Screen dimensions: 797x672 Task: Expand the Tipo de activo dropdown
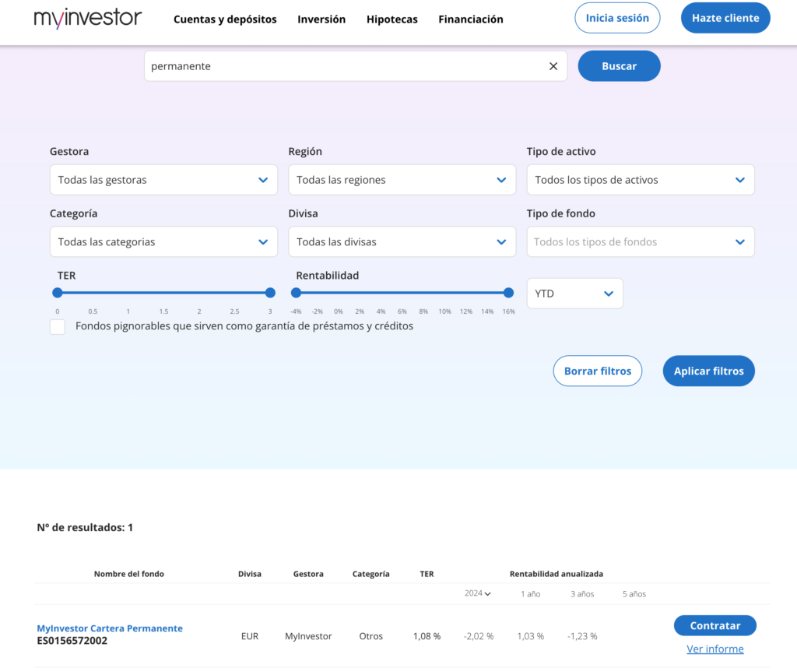tap(641, 180)
